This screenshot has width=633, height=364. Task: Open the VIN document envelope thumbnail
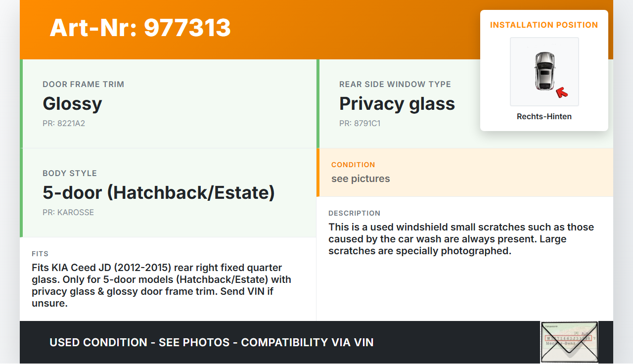click(569, 342)
